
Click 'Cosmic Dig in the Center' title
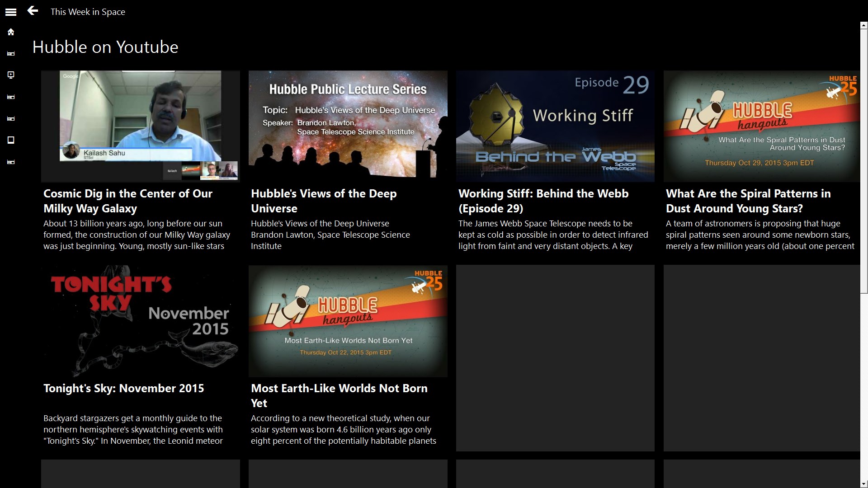click(128, 201)
